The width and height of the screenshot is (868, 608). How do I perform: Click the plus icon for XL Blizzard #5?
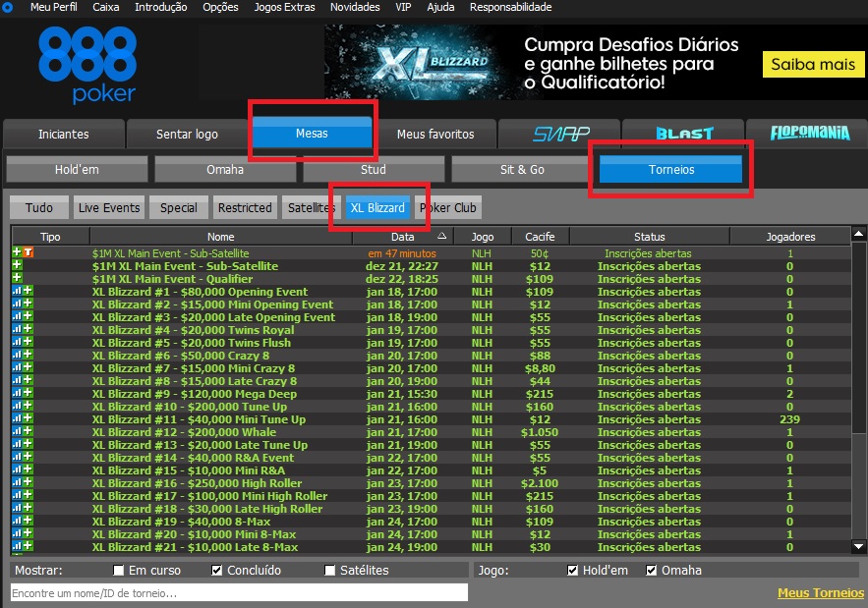tap(29, 342)
